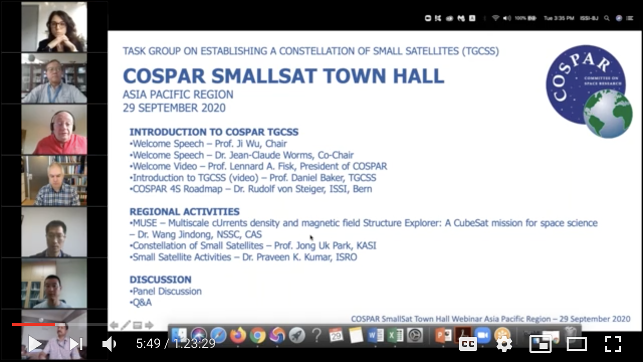The height and width of the screenshot is (362, 644).
Task: Open Notes app in the dock
Action: (x=356, y=334)
